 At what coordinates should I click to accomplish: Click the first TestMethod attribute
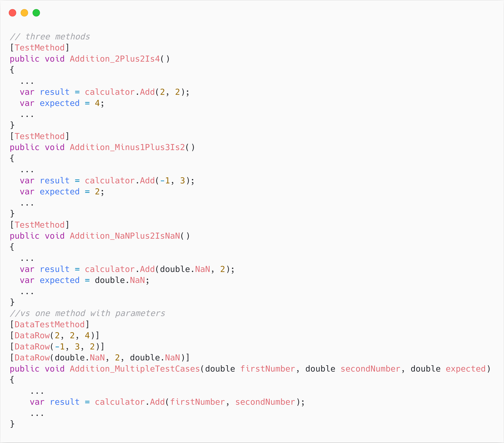tap(40, 48)
